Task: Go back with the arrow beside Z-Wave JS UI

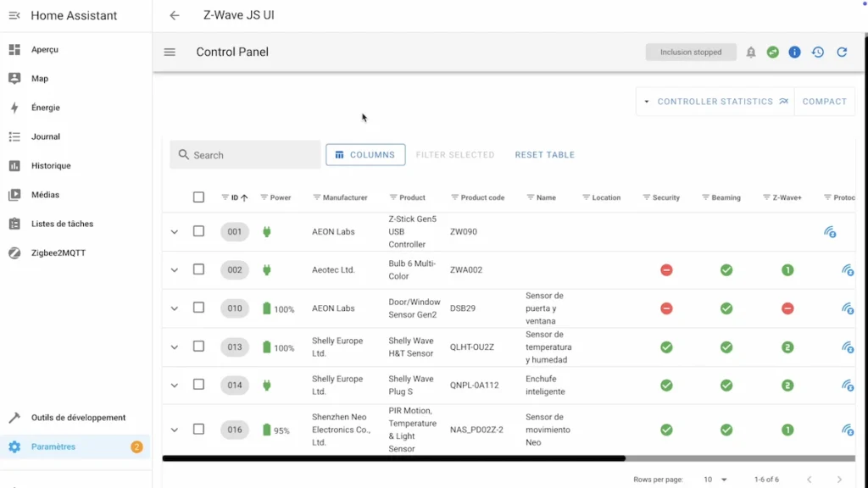Action: [x=175, y=15]
